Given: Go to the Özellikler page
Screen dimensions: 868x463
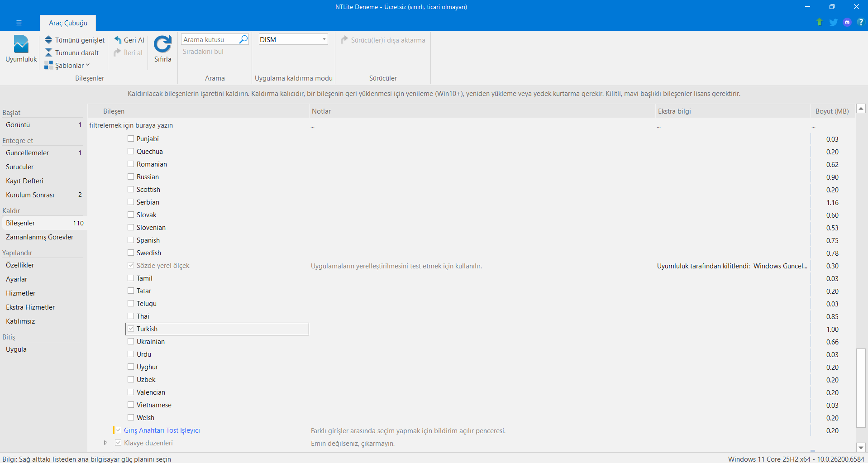Looking at the screenshot, I should pos(43,265).
